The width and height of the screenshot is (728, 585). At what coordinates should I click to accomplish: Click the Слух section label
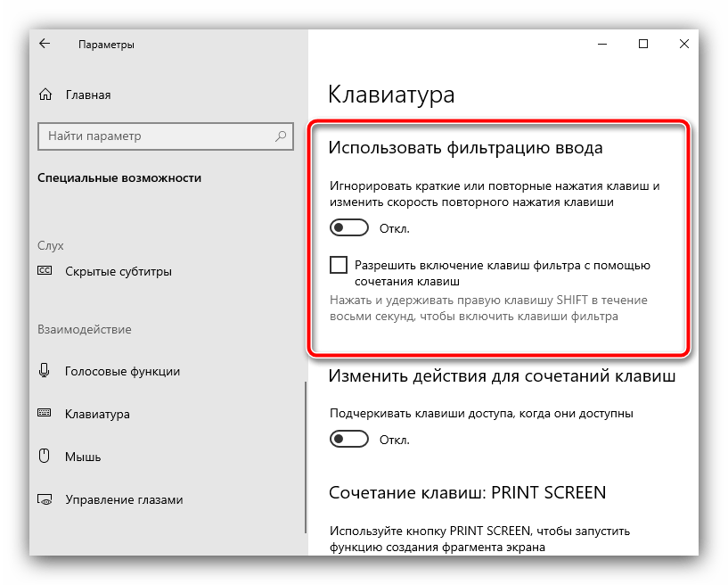(x=51, y=245)
